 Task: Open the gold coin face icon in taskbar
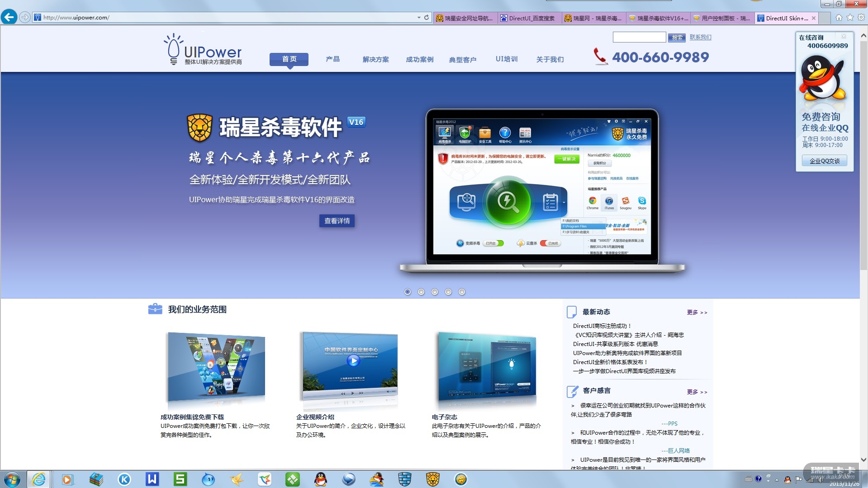[x=460, y=479]
